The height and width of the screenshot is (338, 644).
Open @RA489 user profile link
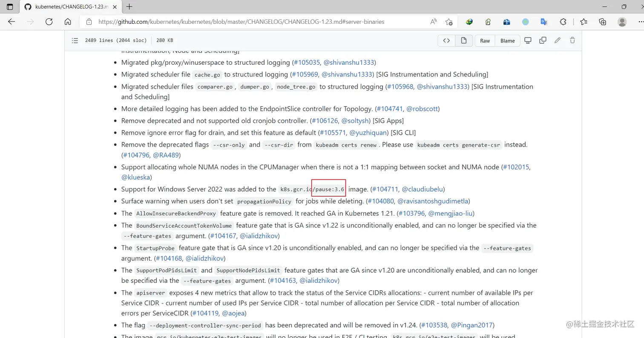coord(166,155)
